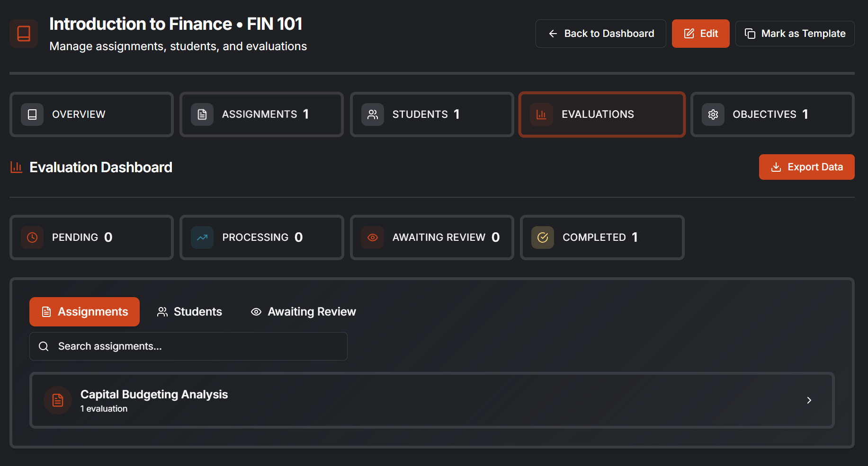Click the "Evaluation Dashboard" heading
Viewport: 868px width, 466px height.
pos(101,167)
